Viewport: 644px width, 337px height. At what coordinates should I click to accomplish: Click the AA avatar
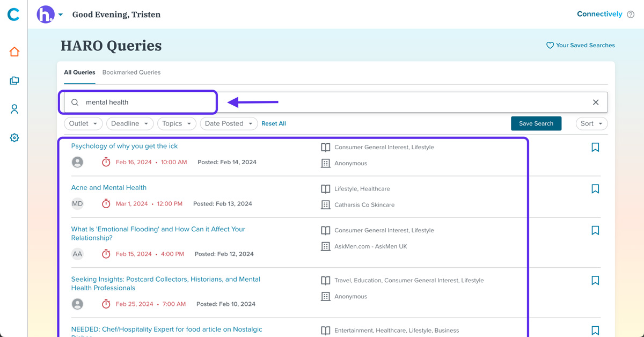(x=78, y=254)
